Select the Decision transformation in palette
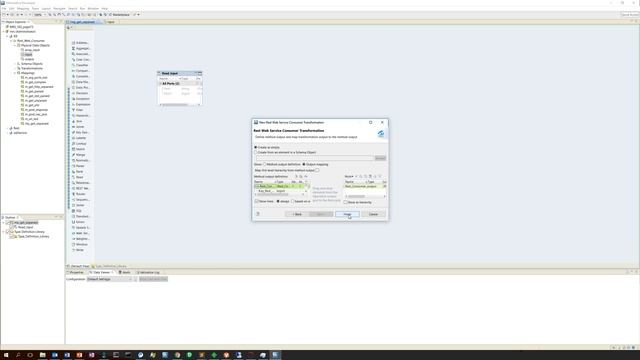This screenshot has height=360, width=640. tap(80, 93)
